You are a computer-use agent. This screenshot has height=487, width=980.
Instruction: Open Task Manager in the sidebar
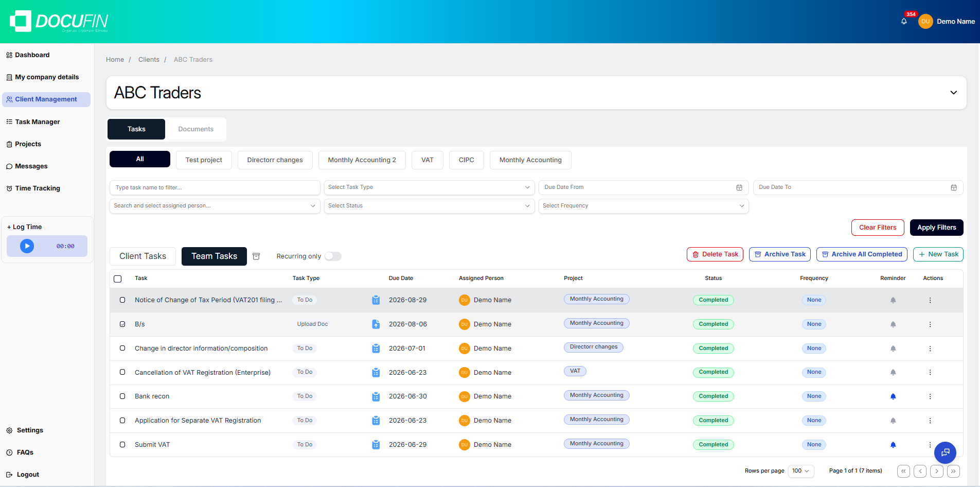click(x=37, y=122)
